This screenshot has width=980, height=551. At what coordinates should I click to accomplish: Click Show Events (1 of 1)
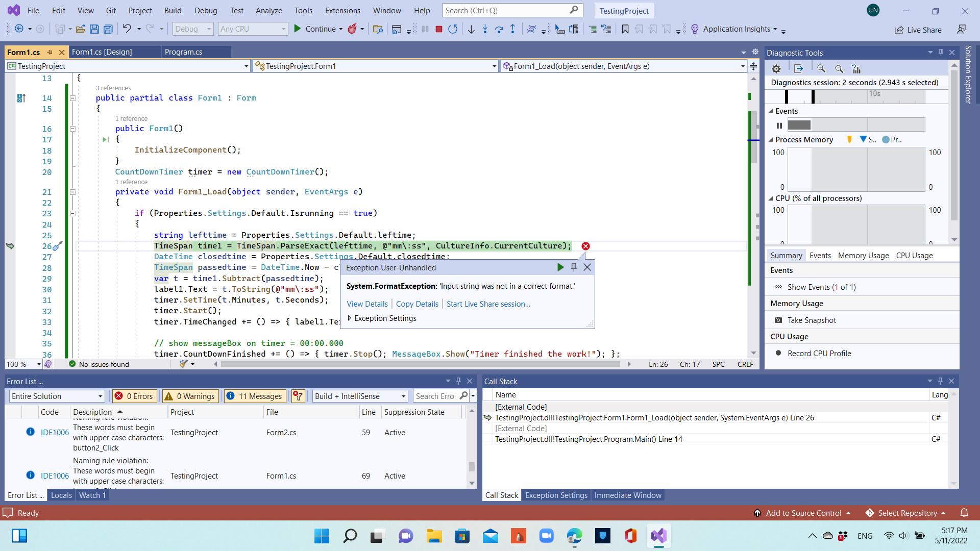click(x=821, y=287)
